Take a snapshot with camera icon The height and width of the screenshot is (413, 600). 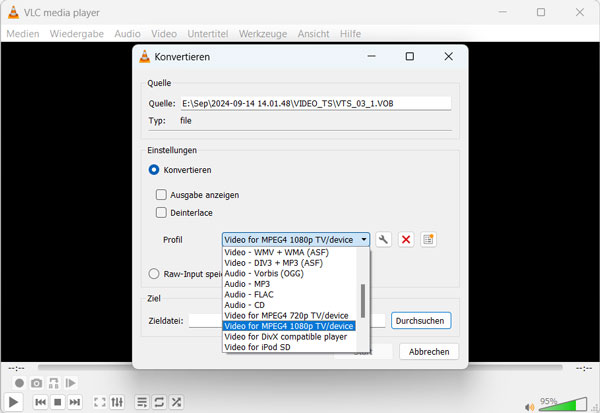coord(36,383)
